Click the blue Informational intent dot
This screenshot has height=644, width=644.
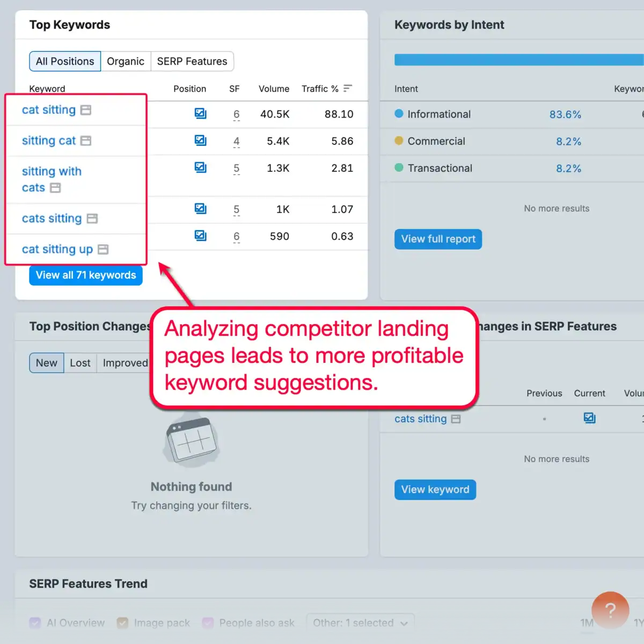399,114
